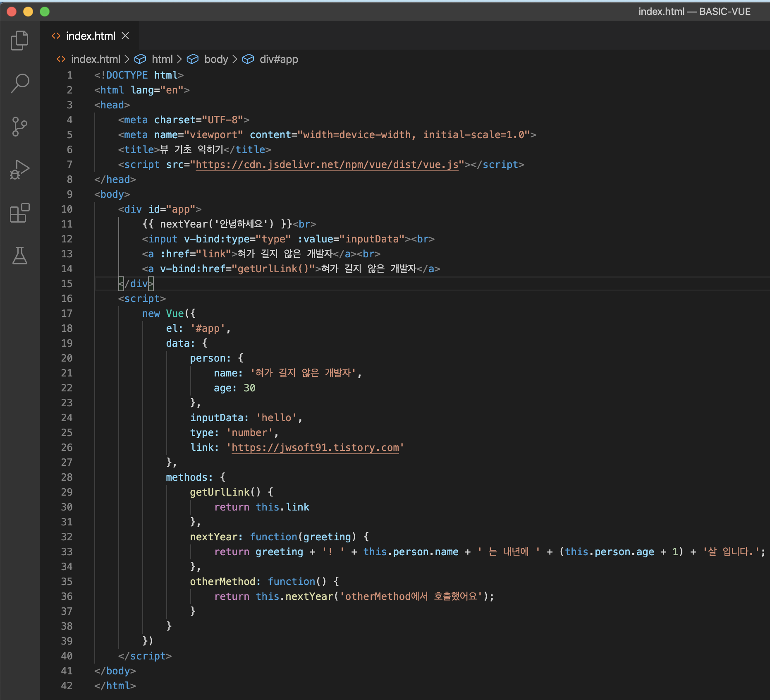Click the 'v-bind:href="getUrlLink()"' attribute
This screenshot has height=700, width=770.
click(x=238, y=269)
